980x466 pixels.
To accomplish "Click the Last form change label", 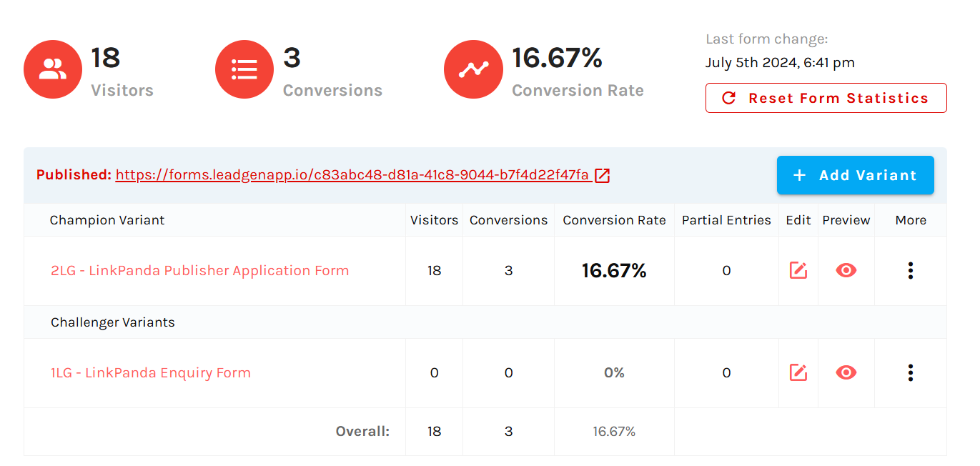I will 767,39.
